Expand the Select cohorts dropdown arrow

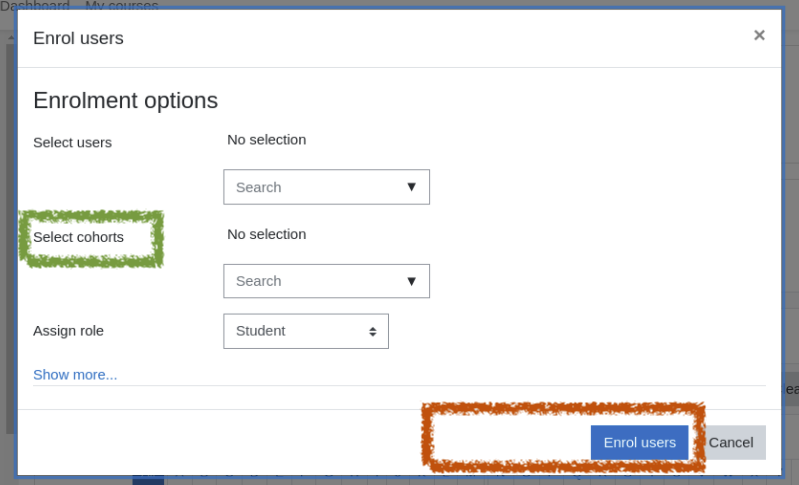tap(411, 281)
